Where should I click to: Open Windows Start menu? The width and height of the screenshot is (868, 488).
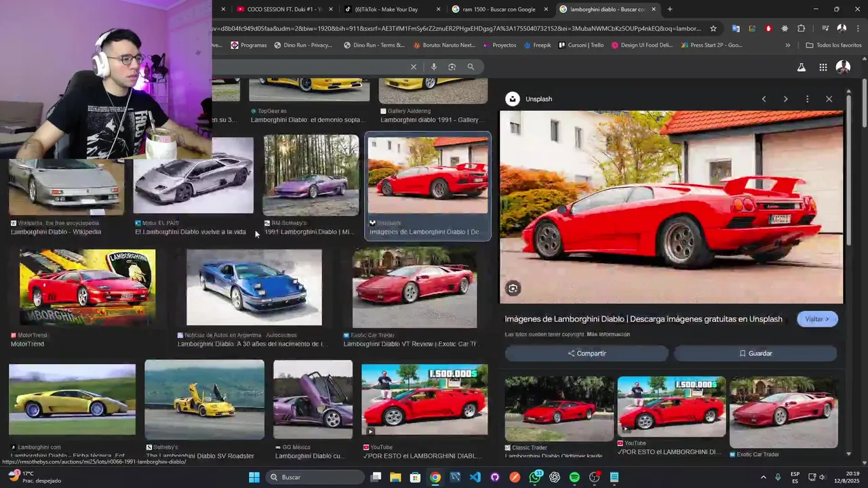[254, 477]
